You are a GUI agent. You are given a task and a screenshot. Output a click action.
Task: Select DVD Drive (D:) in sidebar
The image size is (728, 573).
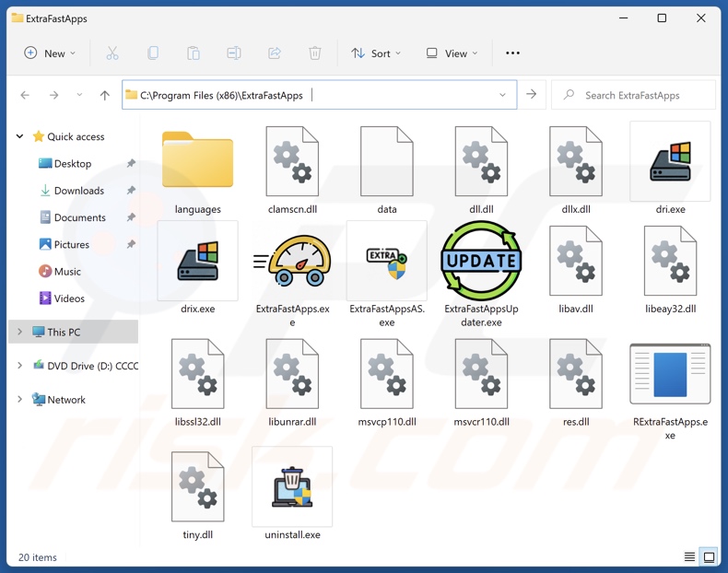click(85, 366)
